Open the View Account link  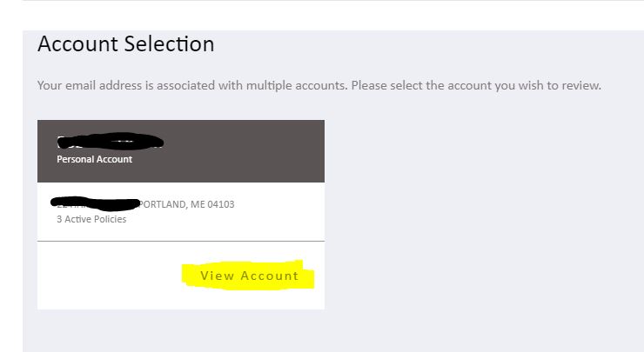[x=249, y=276]
